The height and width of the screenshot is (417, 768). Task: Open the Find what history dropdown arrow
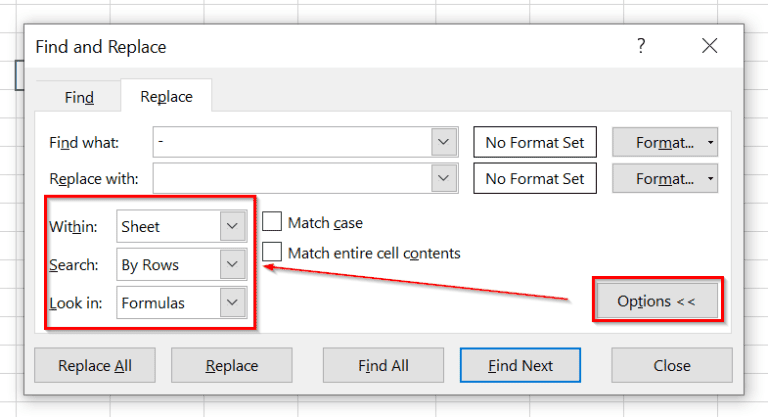tap(444, 142)
